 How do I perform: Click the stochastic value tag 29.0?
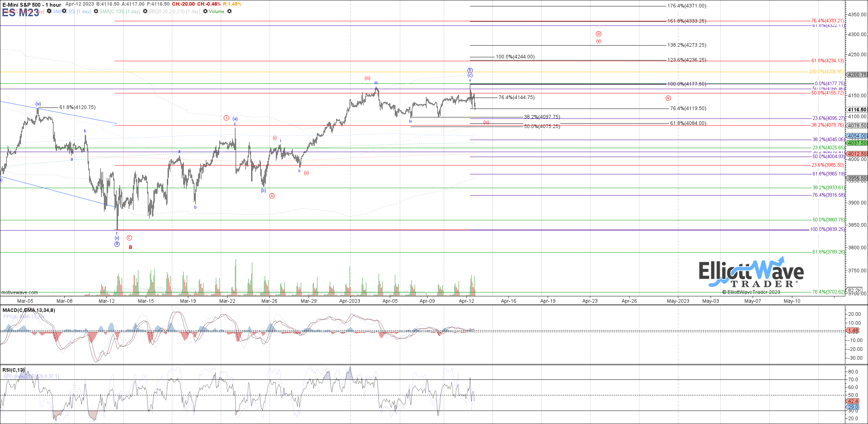[853, 407]
